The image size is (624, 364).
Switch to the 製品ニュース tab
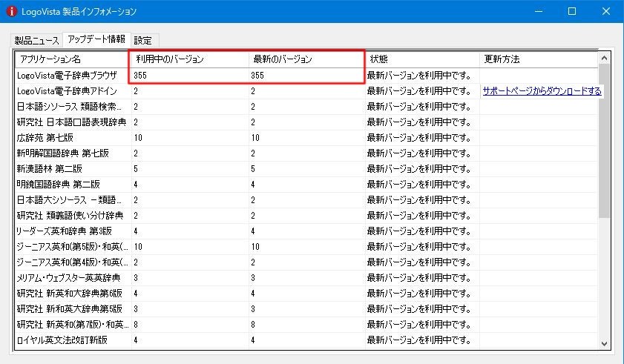[36, 40]
